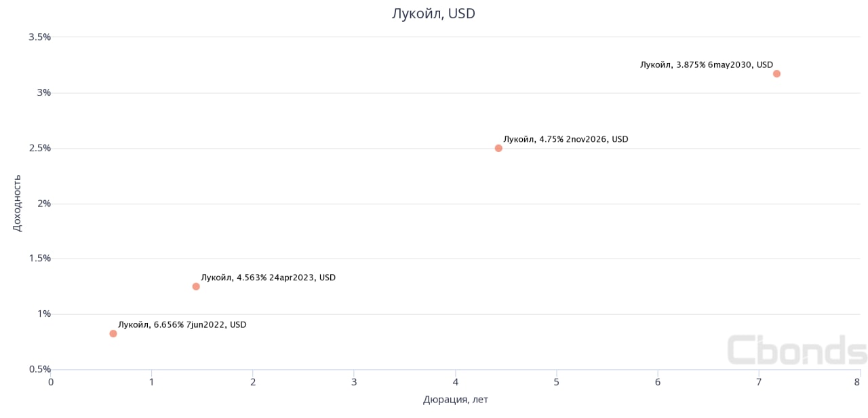Image resolution: width=868 pixels, height=418 pixels.
Task: Click the 2.5% yield axis tick label
Action: (39, 148)
